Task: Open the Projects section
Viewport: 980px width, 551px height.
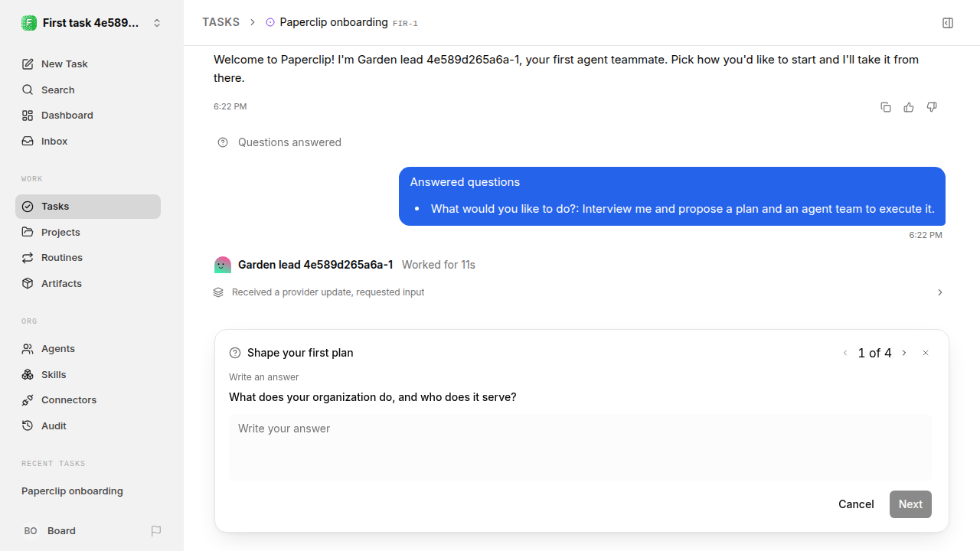Action: 88,232
